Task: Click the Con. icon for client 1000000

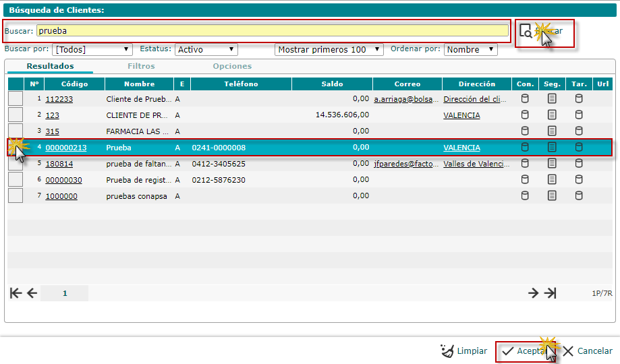Action: (524, 196)
